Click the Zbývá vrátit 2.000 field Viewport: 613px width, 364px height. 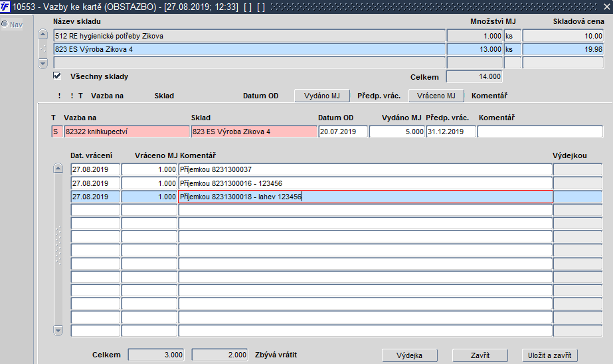point(220,355)
